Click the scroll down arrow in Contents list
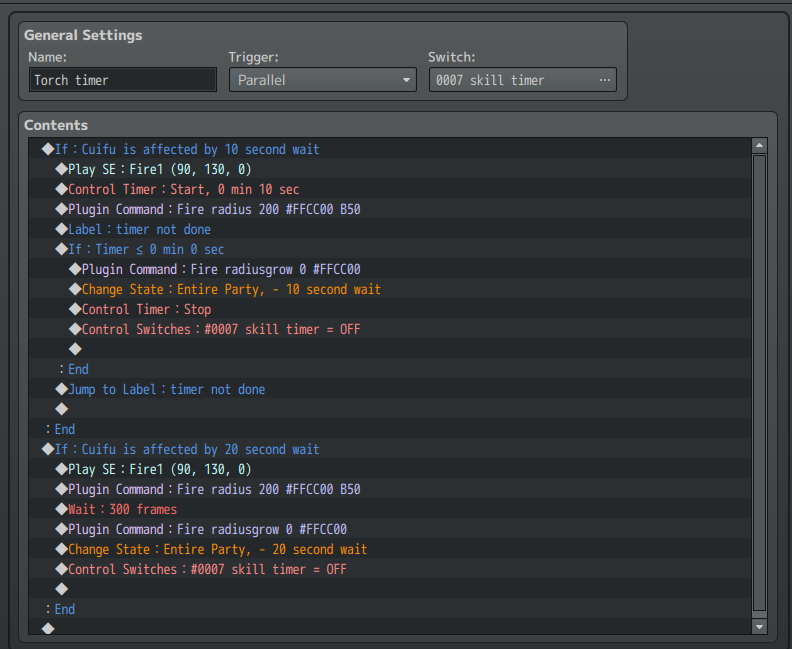Viewport: 792px width, 649px height. [x=759, y=627]
